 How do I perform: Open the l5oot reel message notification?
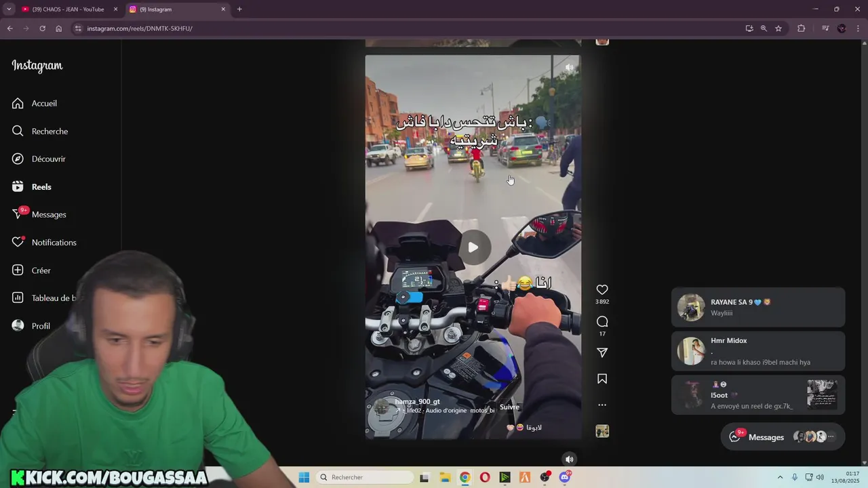pos(758,394)
